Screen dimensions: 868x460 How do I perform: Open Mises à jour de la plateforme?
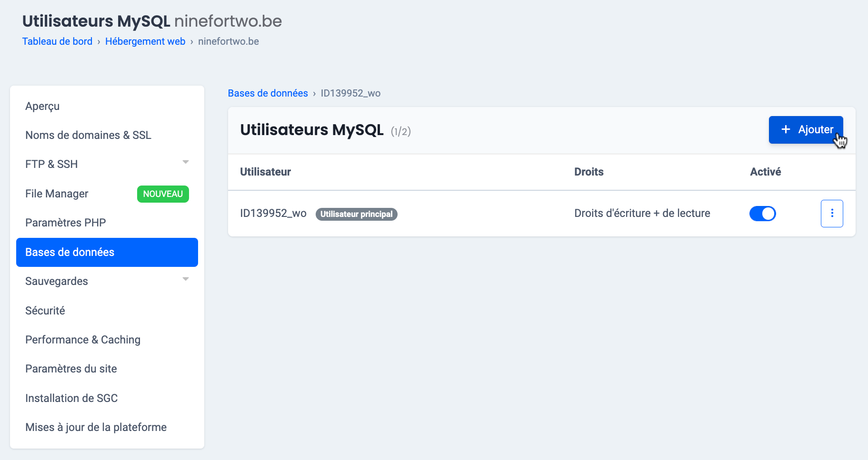pyautogui.click(x=96, y=427)
